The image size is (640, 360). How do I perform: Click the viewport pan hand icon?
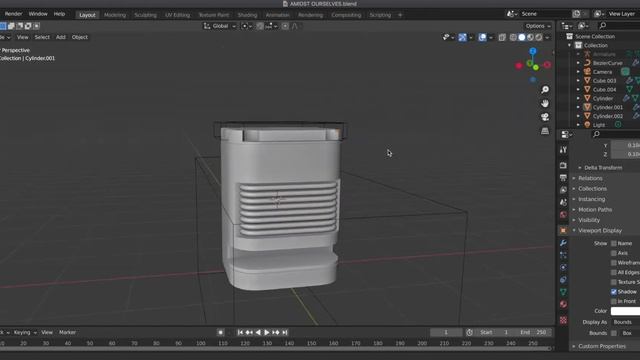pos(545,103)
